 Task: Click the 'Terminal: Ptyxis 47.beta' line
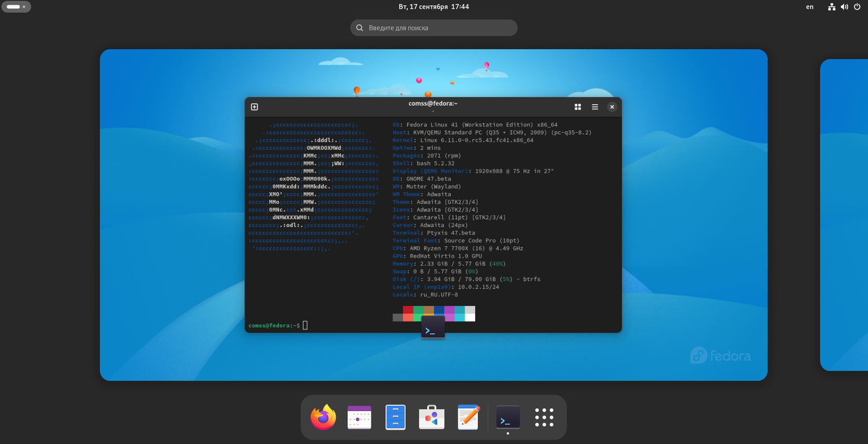434,233
